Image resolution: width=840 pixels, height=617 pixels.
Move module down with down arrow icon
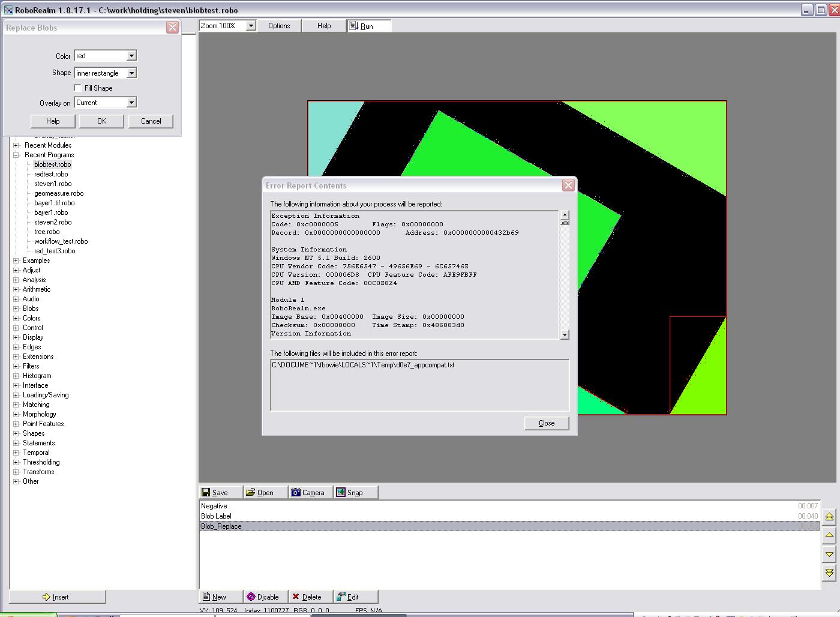pyautogui.click(x=829, y=554)
